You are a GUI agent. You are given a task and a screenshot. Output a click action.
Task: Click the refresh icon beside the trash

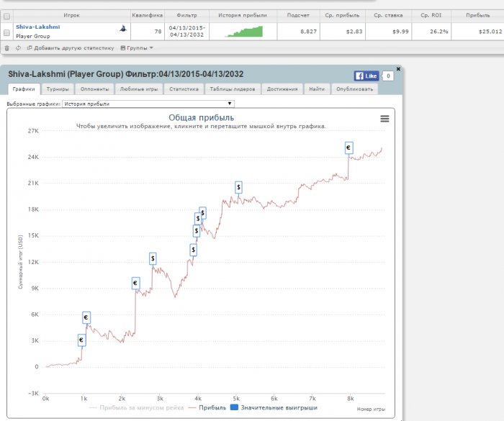(18, 48)
